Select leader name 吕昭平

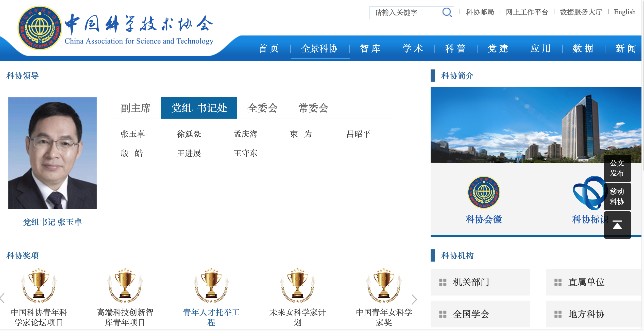[x=359, y=134]
